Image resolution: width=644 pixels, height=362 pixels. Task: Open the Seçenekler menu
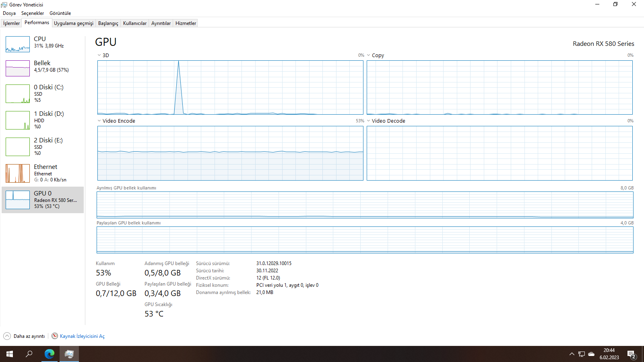tap(33, 13)
